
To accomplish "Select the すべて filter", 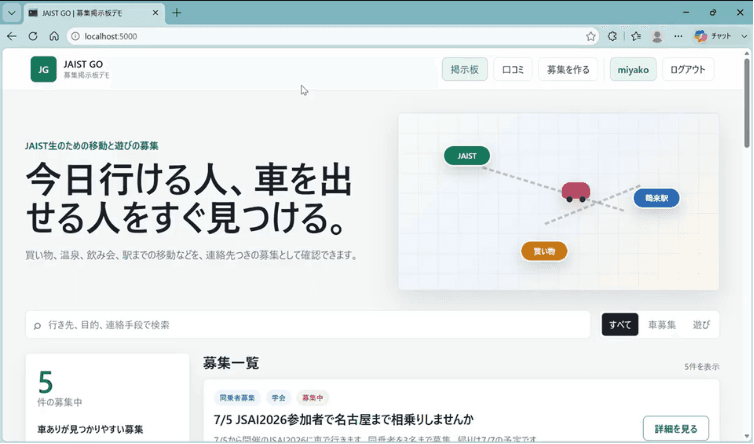I will click(620, 325).
